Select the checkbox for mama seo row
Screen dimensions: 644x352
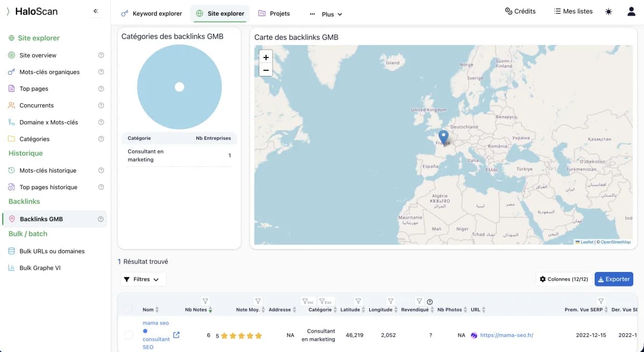[129, 334]
